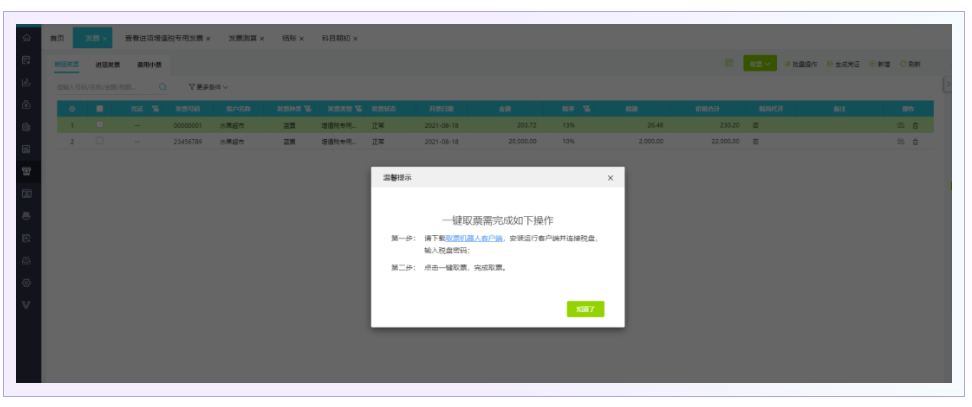Image resolution: width=972 pixels, height=407 pixels.
Task: Open the green 取票 dropdown button
Action: [x=759, y=64]
